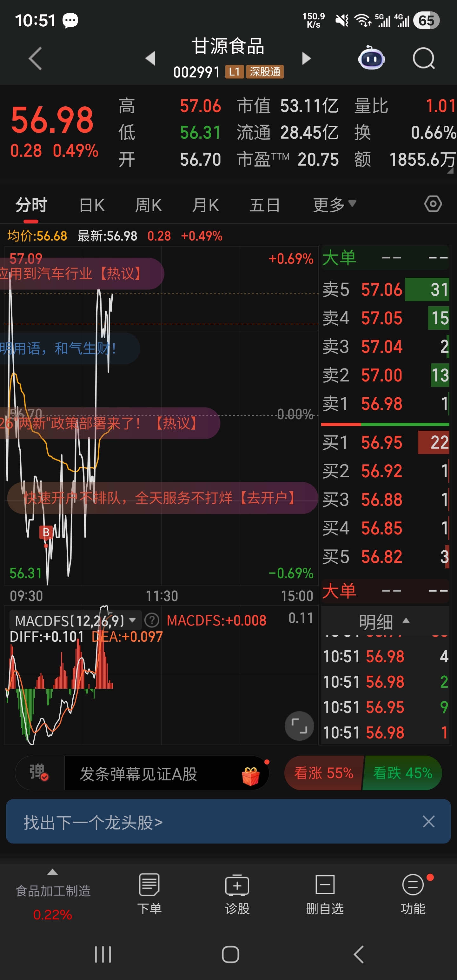Open 功能 functions menu
The height and width of the screenshot is (980, 457).
coord(413,894)
